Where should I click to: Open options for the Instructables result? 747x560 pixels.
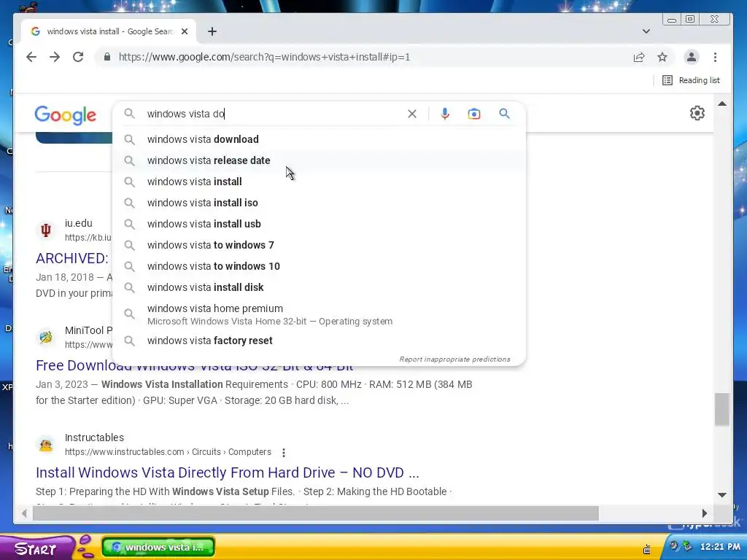pos(284,452)
